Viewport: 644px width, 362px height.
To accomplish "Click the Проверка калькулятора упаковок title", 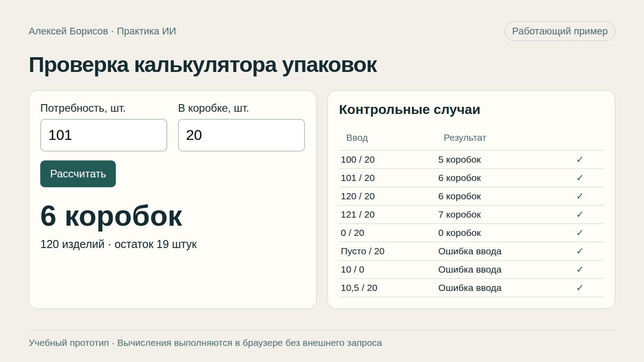I will tap(203, 65).
